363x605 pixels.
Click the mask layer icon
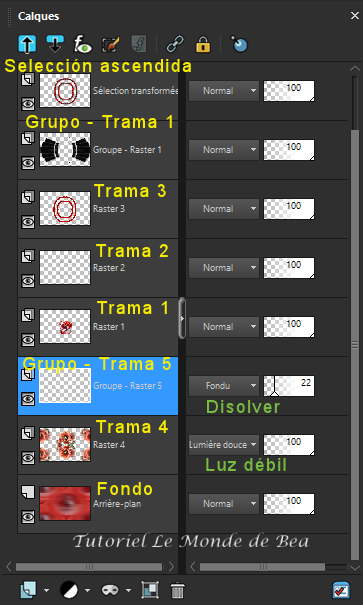pos(111,590)
